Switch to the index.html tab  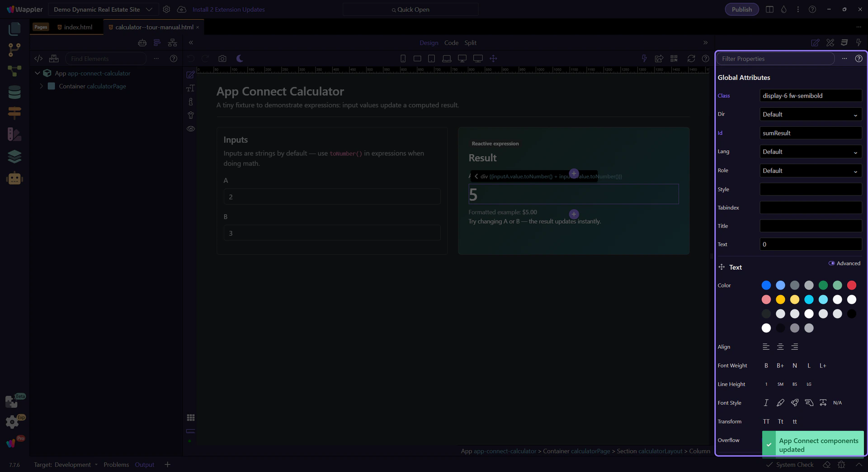(78, 27)
